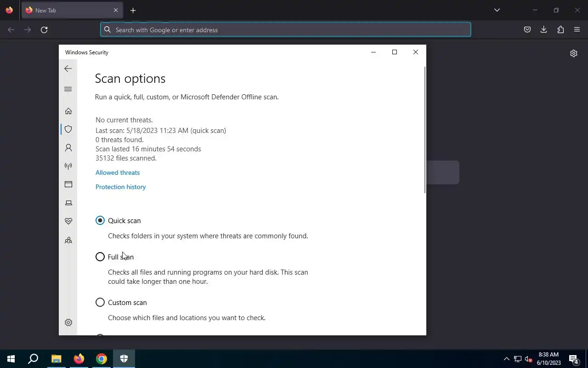Focus the Firefox address bar
The width and height of the screenshot is (588, 368).
pos(286,30)
